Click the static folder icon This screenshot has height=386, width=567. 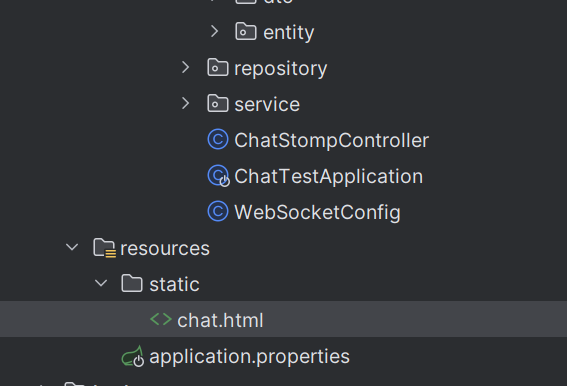(132, 283)
